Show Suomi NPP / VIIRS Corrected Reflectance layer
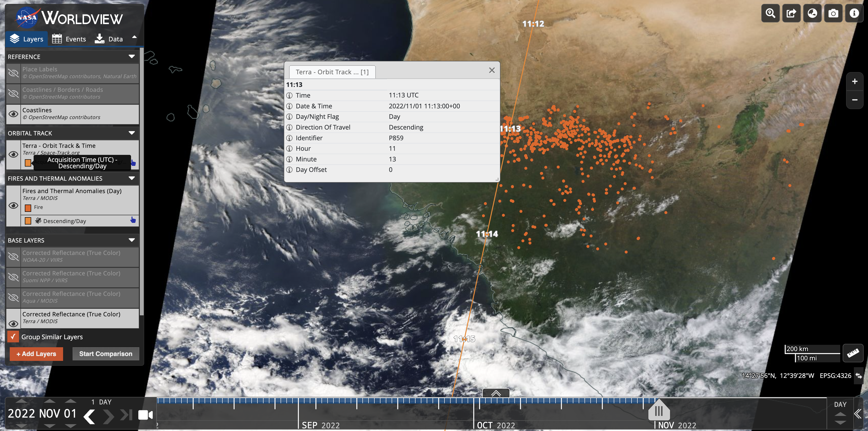 coord(13,277)
